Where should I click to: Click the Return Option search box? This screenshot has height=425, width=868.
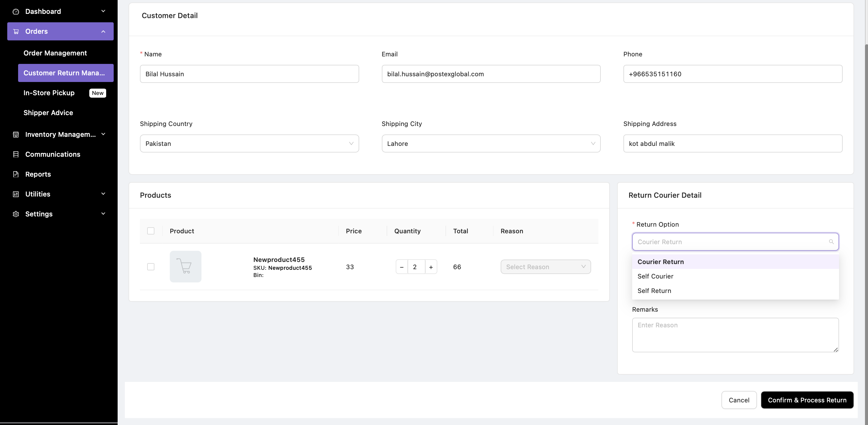[735, 242]
